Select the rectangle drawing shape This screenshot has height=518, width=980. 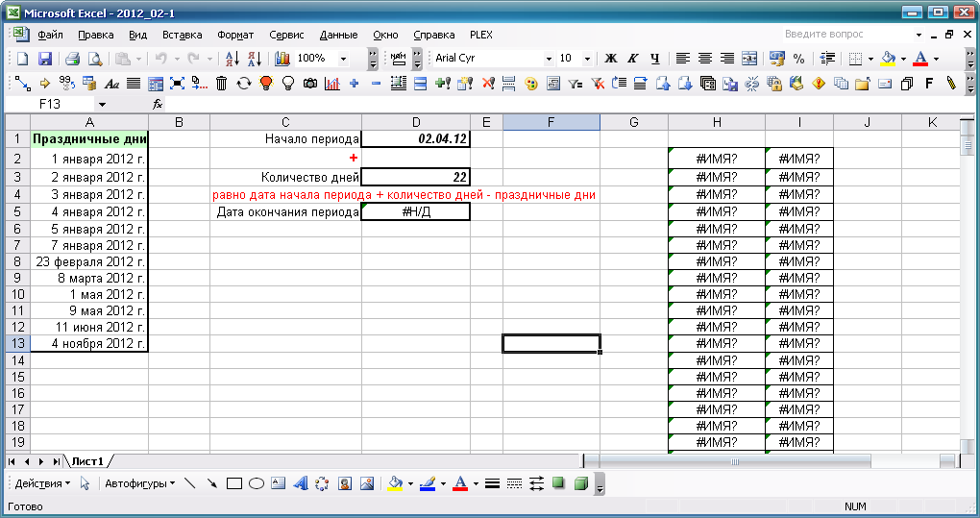tap(234, 483)
